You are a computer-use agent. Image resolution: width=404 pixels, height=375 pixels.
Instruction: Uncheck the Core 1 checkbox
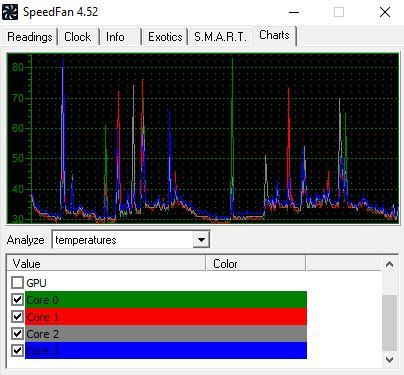point(17,316)
